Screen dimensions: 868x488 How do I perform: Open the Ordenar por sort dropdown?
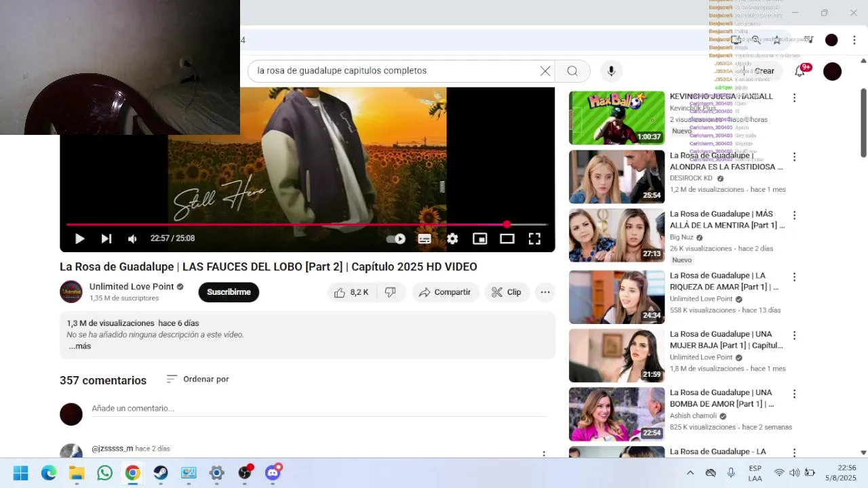pyautogui.click(x=198, y=379)
